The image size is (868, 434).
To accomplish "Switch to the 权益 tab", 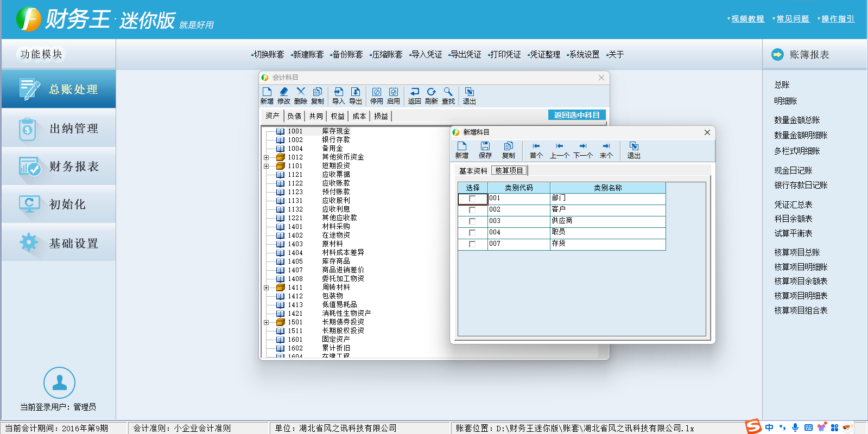I will (x=338, y=116).
